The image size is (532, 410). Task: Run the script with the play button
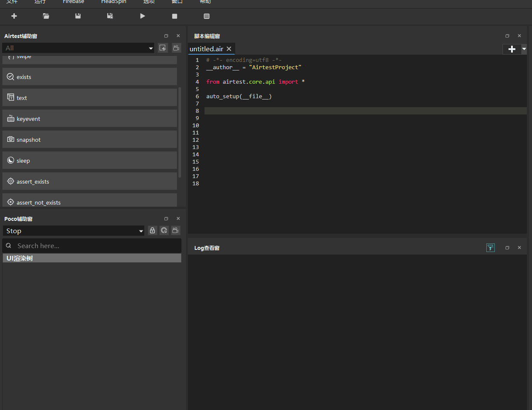[143, 16]
